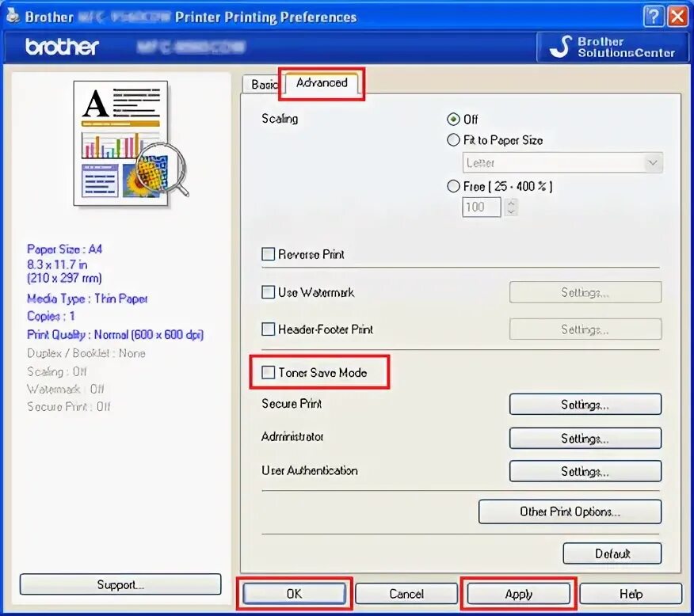The height and width of the screenshot is (616, 694).
Task: Tick the Use Watermark checkbox
Action: click(269, 292)
